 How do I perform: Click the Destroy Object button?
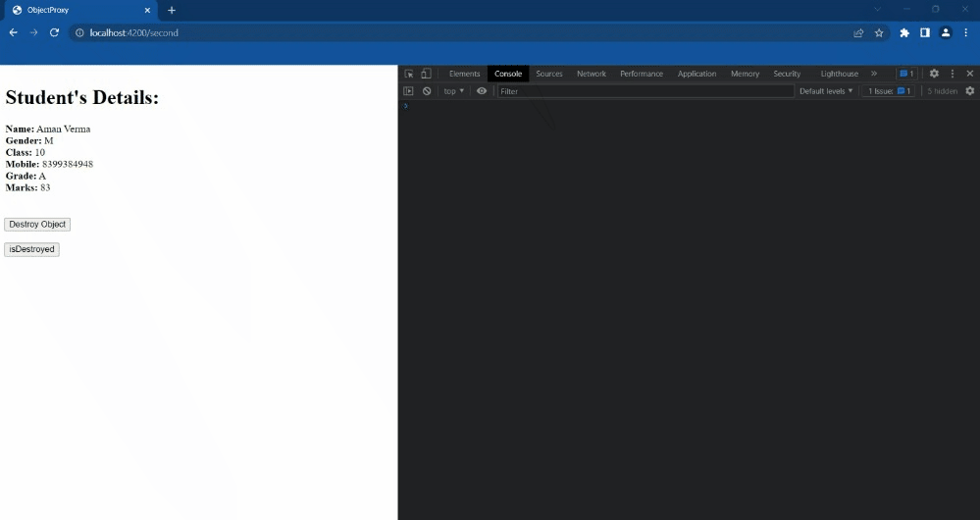click(37, 225)
